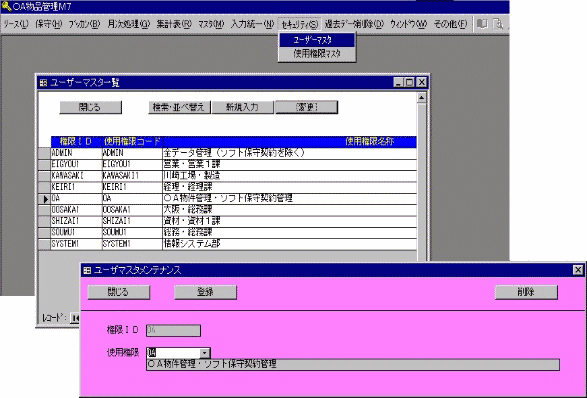
Task: Click 閉じる in the ユーザマスタメンテナンス window
Action: pos(118,292)
